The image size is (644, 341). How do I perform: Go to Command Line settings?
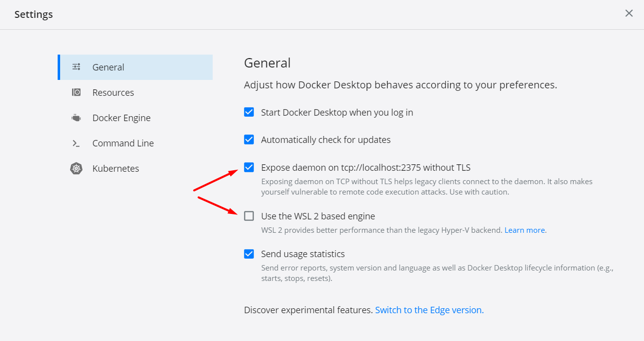coord(135,143)
